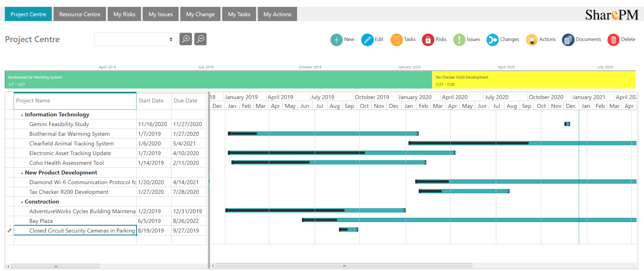The height and width of the screenshot is (271, 644).
Task: Click the blue Edit pencil icon
Action: [367, 40]
